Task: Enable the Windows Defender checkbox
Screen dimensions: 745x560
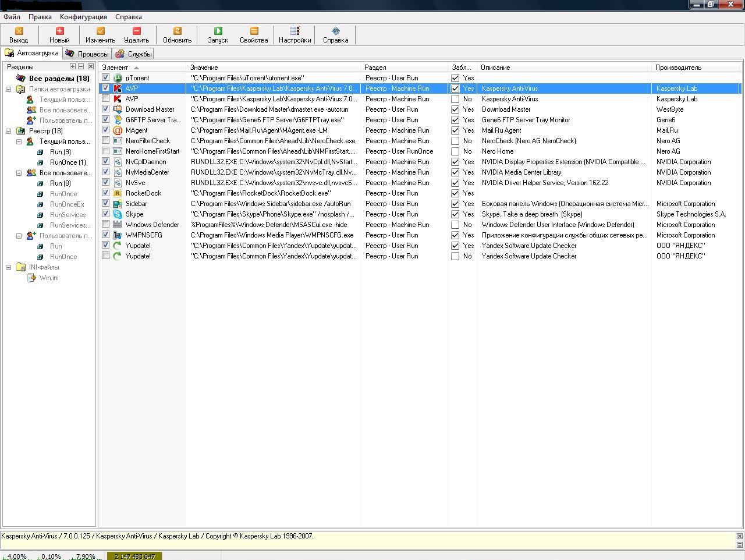Action: [x=105, y=224]
